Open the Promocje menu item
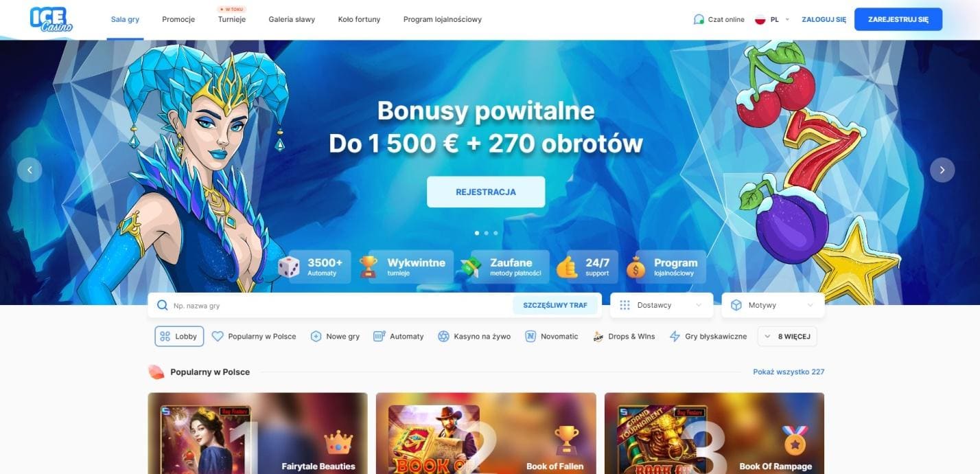This screenshot has height=474, width=980. (x=178, y=19)
